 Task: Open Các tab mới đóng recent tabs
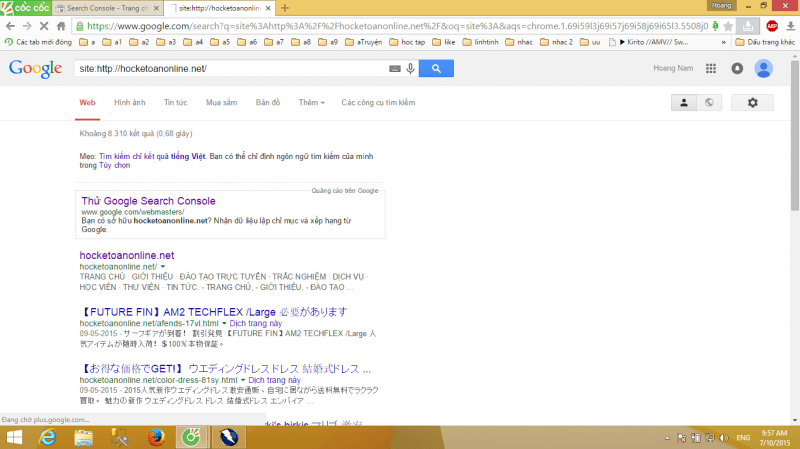[38, 42]
